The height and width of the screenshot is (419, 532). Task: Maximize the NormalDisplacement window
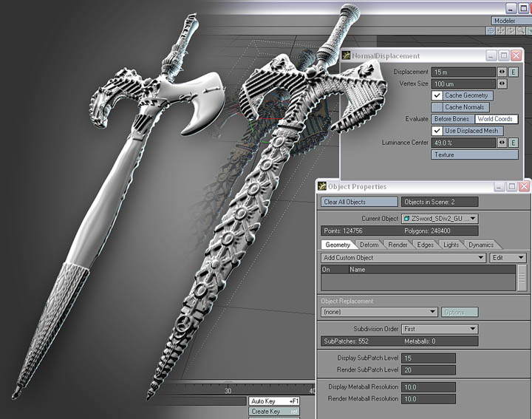pos(504,55)
